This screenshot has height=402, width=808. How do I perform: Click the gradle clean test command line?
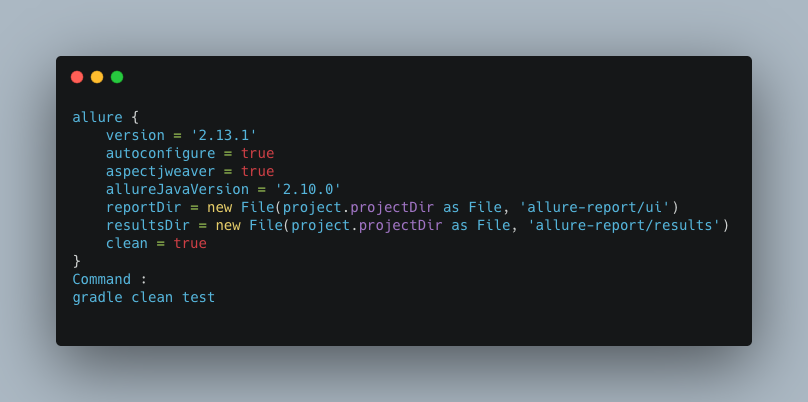click(143, 298)
